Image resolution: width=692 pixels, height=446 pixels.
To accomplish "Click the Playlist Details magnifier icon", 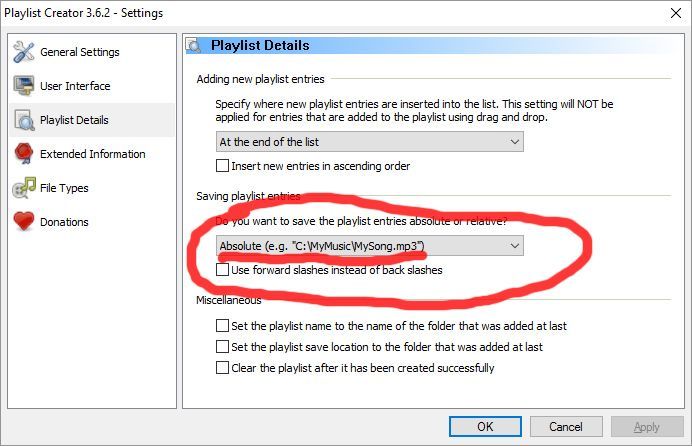I will pyautogui.click(x=24, y=120).
